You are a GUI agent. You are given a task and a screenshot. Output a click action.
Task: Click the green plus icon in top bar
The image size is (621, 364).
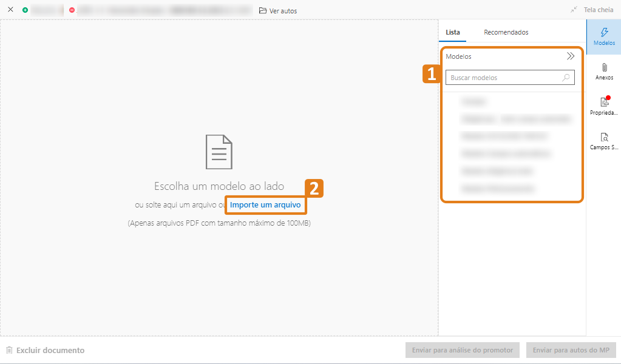click(x=25, y=10)
